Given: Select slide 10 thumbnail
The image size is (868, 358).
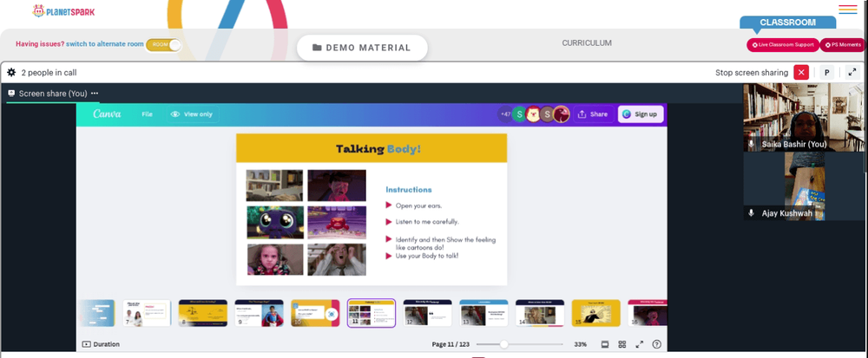Looking at the screenshot, I should pos(315,313).
